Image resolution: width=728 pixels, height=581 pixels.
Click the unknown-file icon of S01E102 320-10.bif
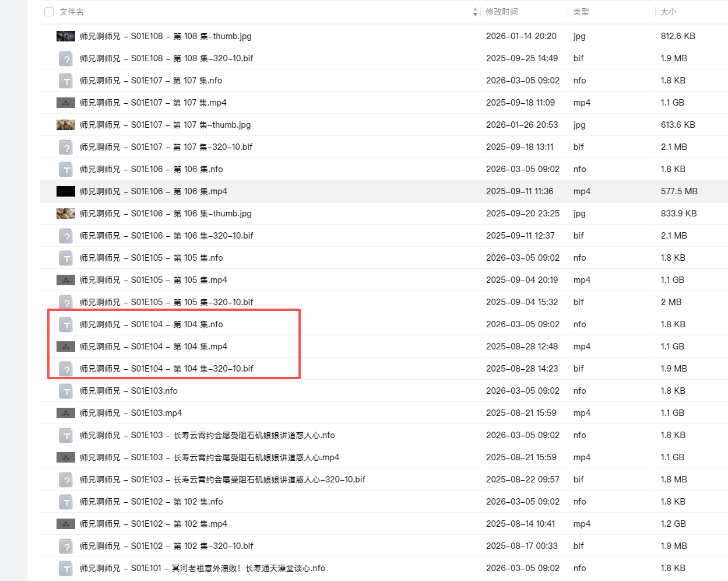pyautogui.click(x=66, y=546)
